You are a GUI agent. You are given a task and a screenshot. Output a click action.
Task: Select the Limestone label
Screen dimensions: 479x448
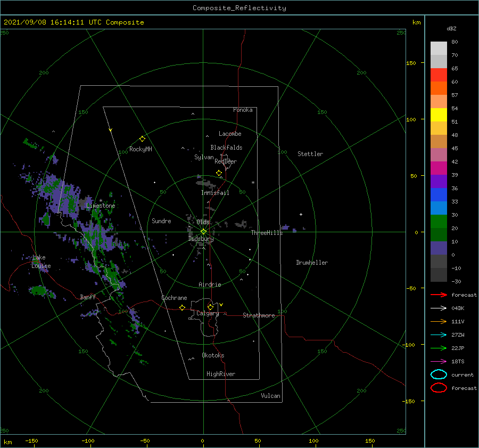click(101, 206)
